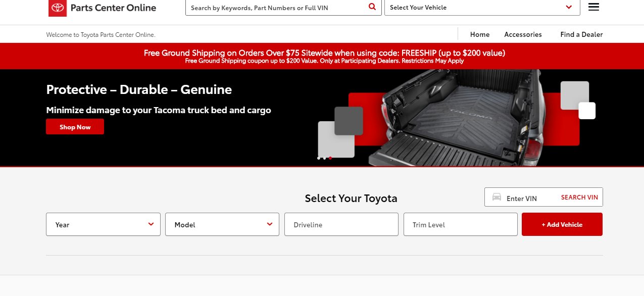This screenshot has height=296, width=644.
Task: Open the Accessories menu item
Action: click(x=523, y=34)
